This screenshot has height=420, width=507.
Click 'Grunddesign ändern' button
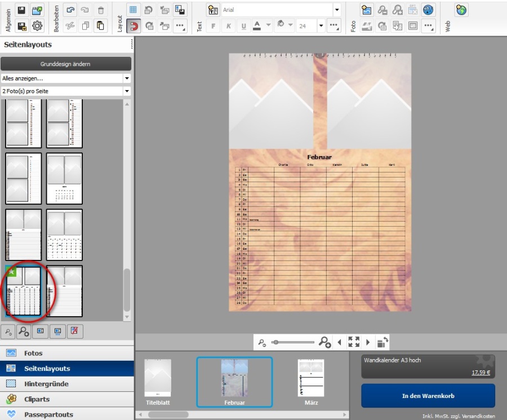click(x=65, y=64)
